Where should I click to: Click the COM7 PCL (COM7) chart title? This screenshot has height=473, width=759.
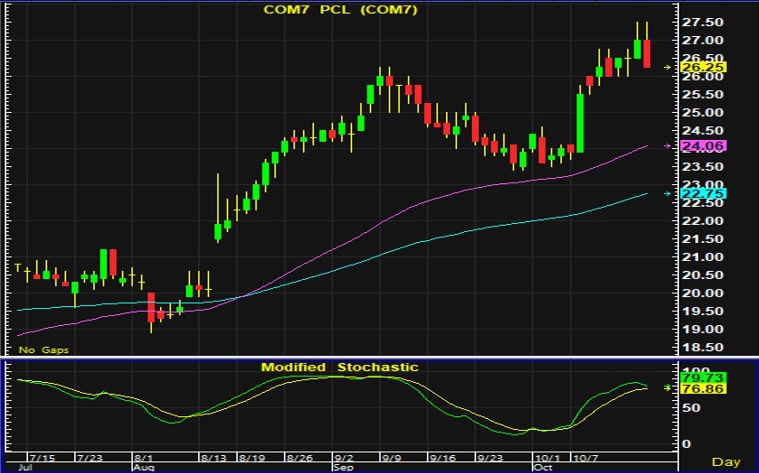pyautogui.click(x=338, y=9)
